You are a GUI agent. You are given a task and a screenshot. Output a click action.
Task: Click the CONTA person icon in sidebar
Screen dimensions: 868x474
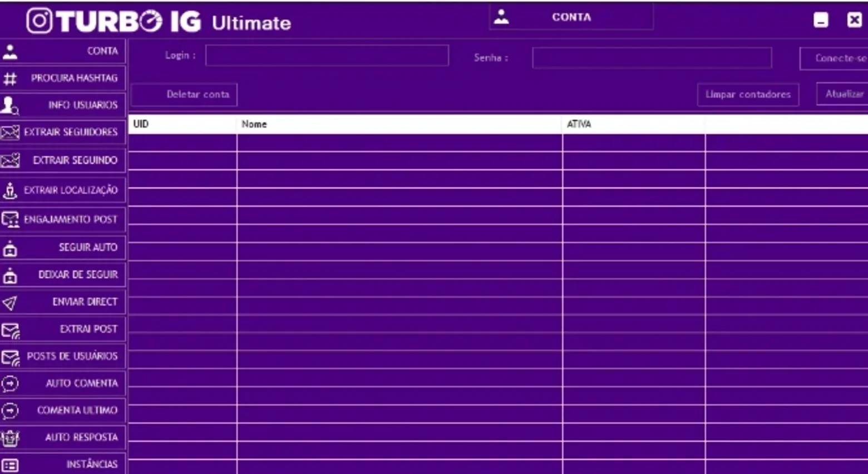click(x=10, y=52)
